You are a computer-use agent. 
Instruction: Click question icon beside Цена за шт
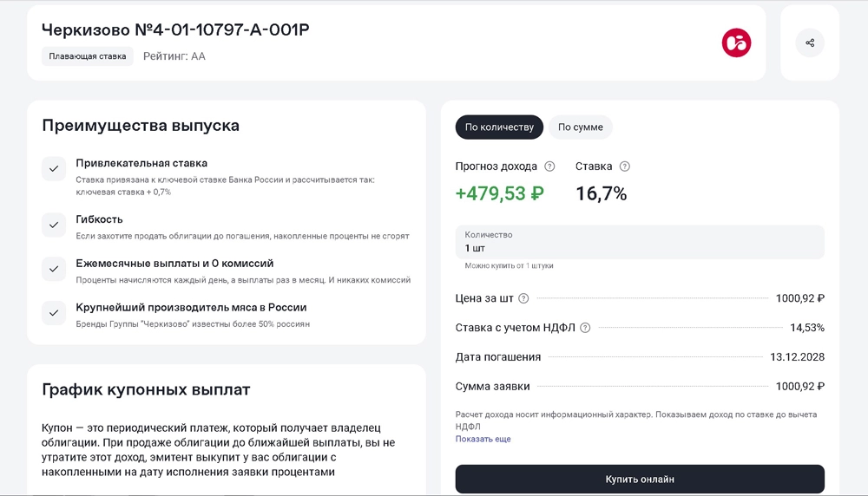(523, 298)
